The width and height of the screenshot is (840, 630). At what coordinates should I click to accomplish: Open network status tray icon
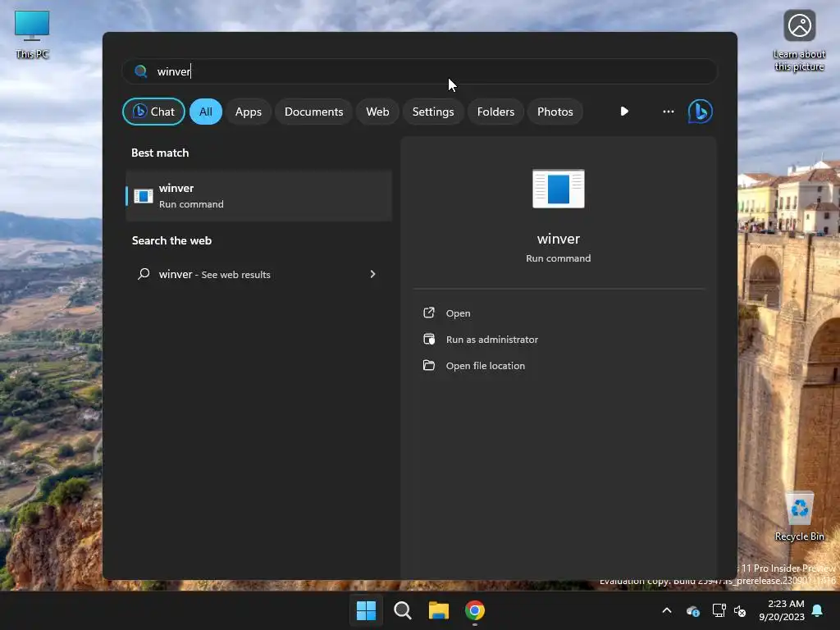[719, 610]
